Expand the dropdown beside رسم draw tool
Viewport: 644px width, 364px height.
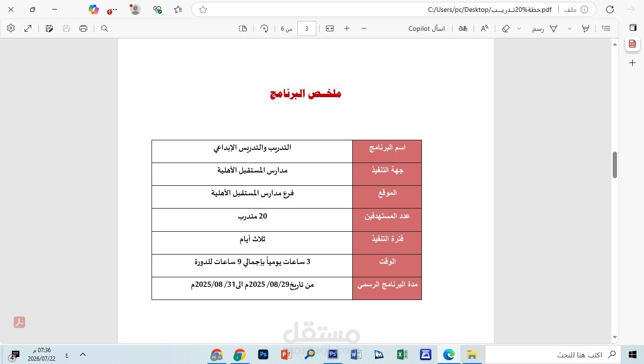[x=569, y=28]
